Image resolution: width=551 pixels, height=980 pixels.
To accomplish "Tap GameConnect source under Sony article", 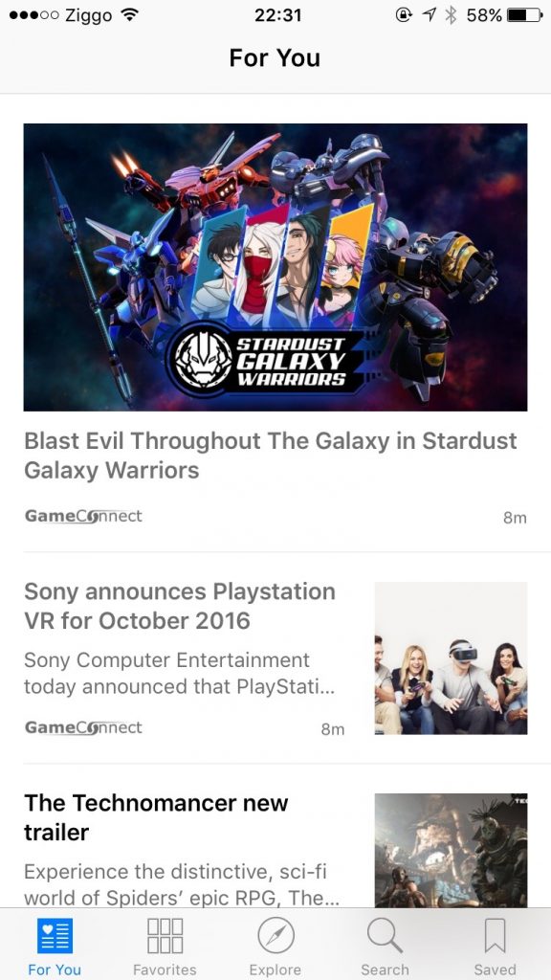I will pyautogui.click(x=84, y=727).
